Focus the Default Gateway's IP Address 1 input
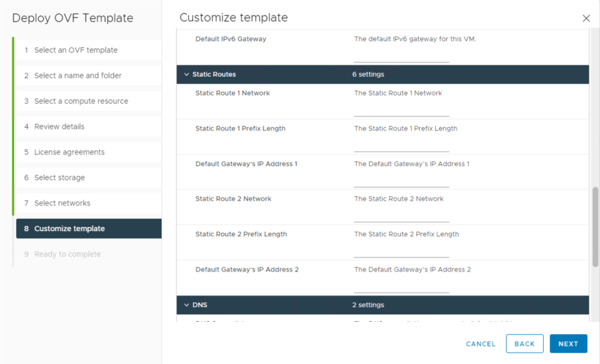 click(401, 181)
